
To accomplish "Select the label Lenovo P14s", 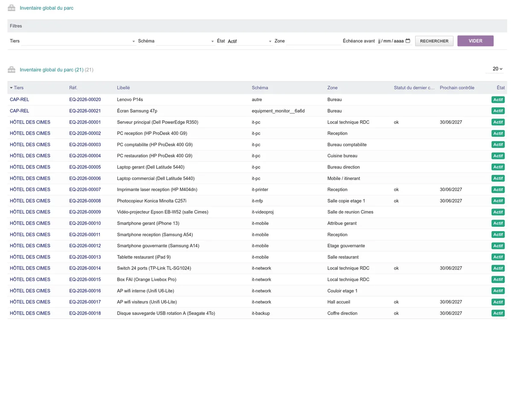I will [130, 99].
